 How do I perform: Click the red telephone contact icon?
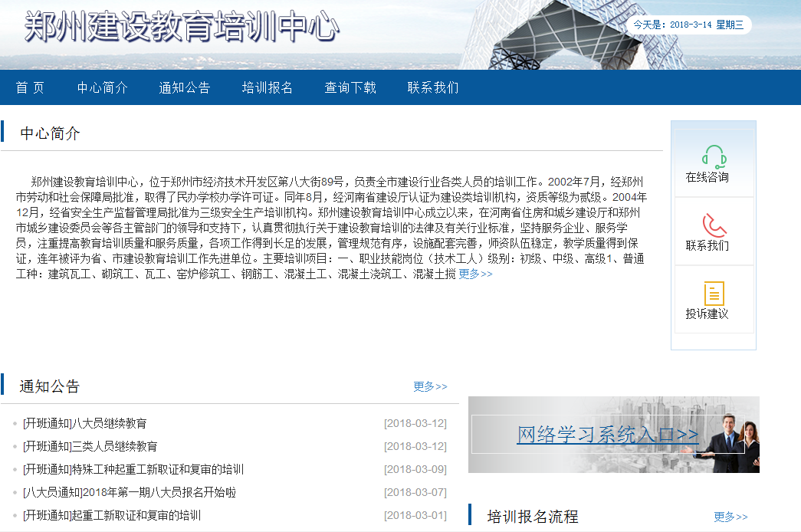[x=714, y=225]
